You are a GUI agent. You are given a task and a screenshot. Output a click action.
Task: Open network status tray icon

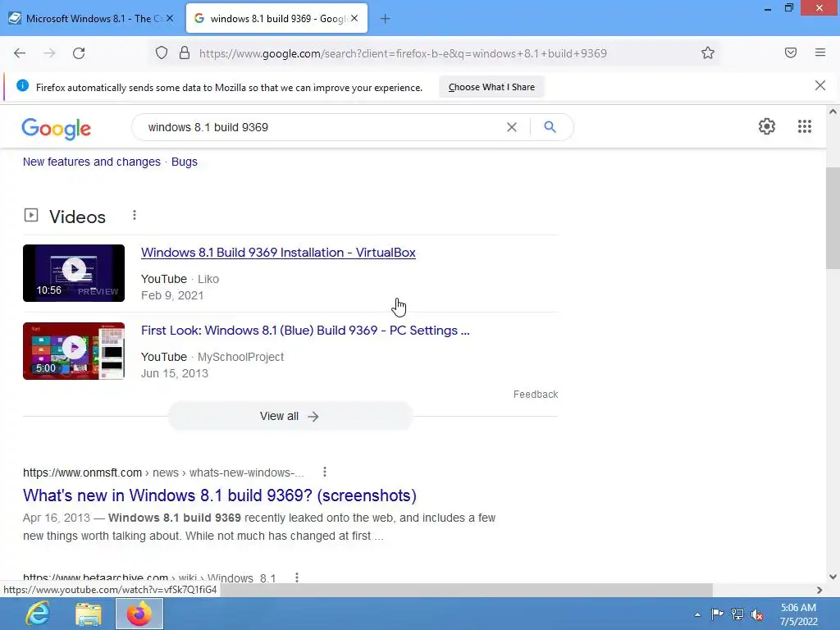[737, 614]
